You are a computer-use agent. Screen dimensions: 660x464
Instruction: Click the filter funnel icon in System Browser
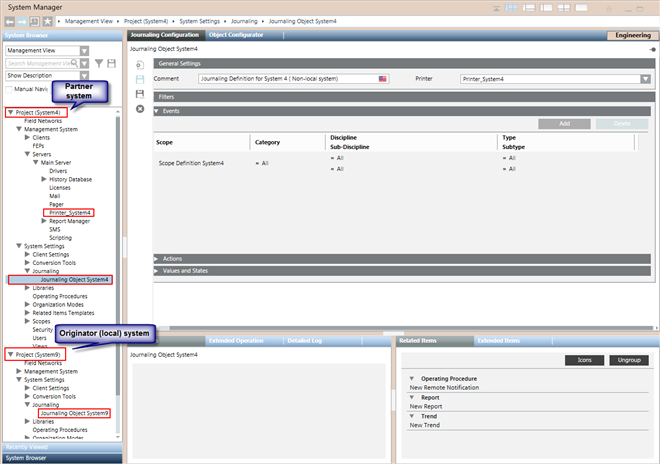pyautogui.click(x=98, y=62)
